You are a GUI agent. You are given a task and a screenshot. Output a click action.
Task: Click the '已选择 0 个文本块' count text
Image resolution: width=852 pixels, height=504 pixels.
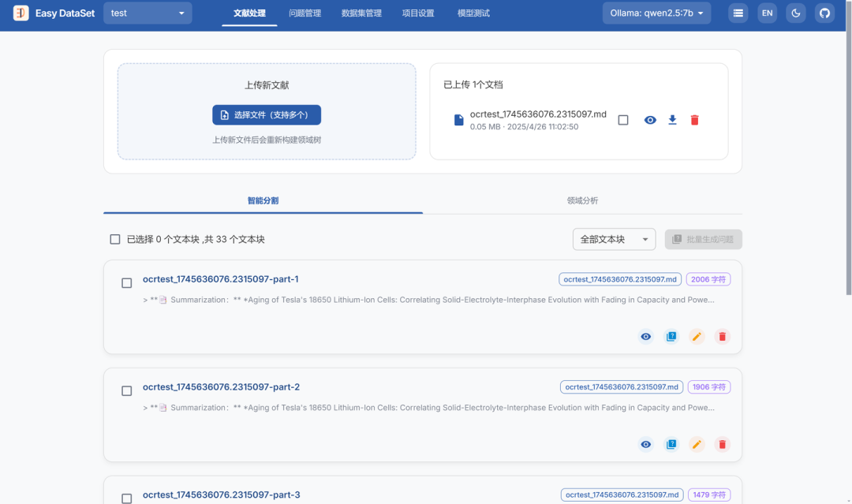[163, 240]
